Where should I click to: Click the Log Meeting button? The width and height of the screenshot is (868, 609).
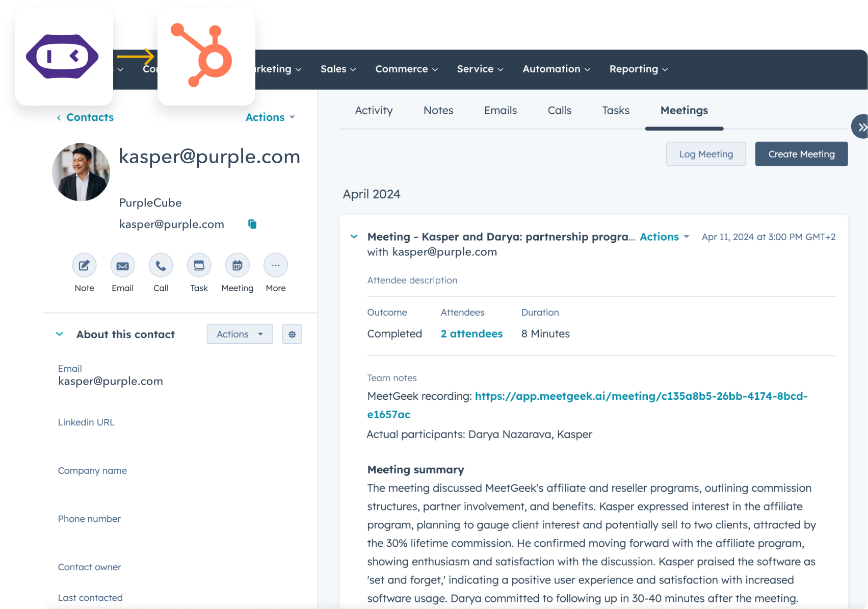point(706,154)
